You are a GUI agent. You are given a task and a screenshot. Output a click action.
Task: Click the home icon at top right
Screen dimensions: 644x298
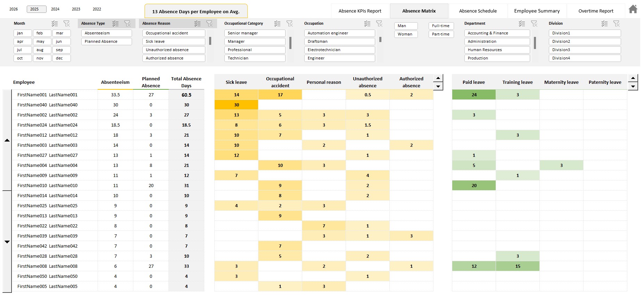pos(633,9)
